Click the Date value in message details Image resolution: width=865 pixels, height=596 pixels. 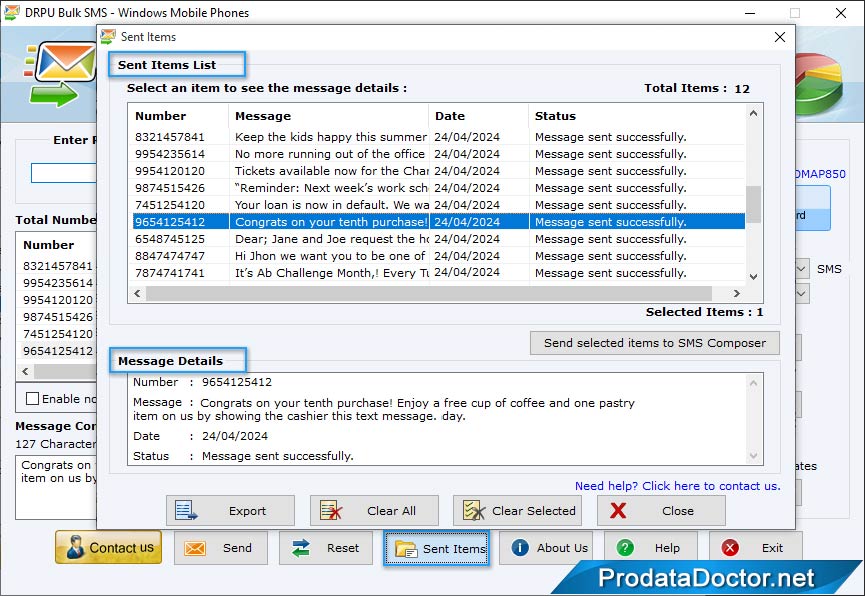coord(234,436)
